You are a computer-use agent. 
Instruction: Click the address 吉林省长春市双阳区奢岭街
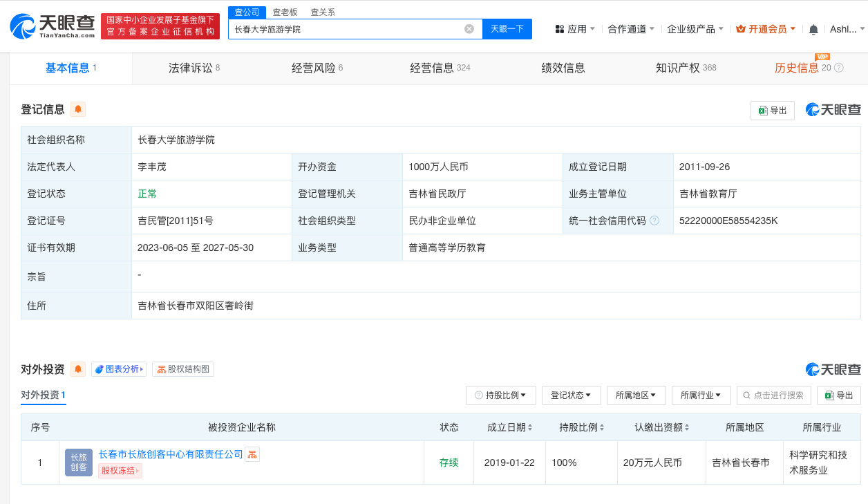[196, 305]
